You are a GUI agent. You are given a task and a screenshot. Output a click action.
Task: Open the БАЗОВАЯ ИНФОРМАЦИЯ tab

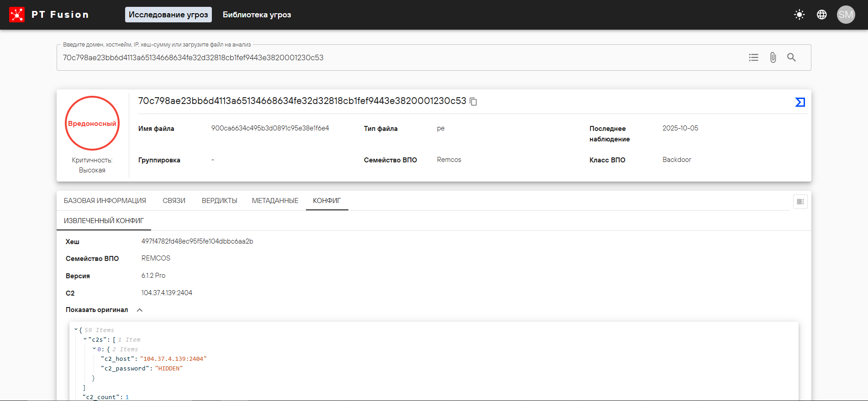tap(105, 201)
